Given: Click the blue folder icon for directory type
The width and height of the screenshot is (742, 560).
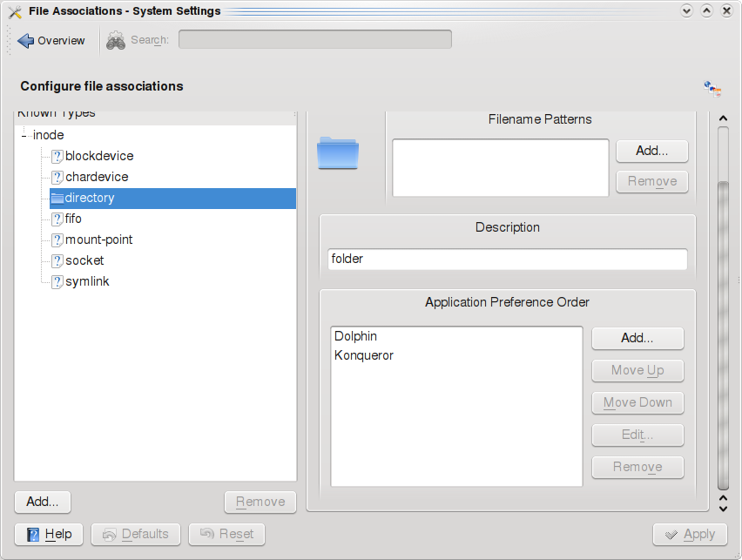Looking at the screenshot, I should coord(338,152).
